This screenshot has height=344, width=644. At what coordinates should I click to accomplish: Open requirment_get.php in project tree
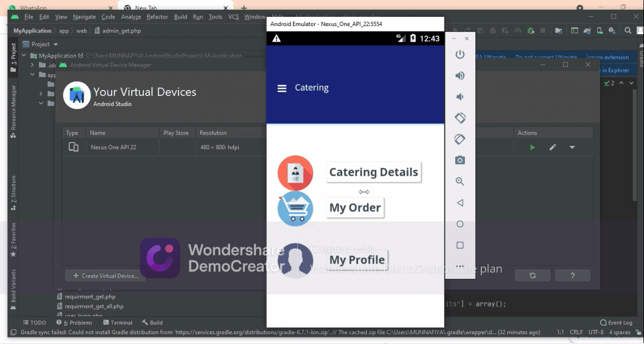pyautogui.click(x=90, y=297)
